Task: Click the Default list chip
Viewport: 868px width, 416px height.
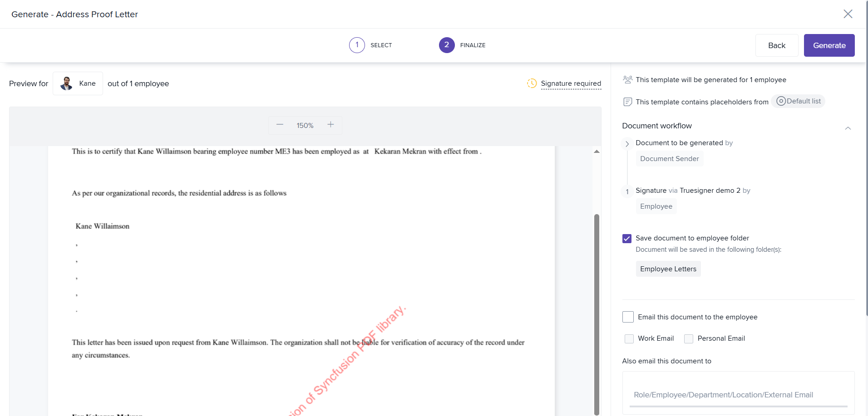Action: coord(798,101)
